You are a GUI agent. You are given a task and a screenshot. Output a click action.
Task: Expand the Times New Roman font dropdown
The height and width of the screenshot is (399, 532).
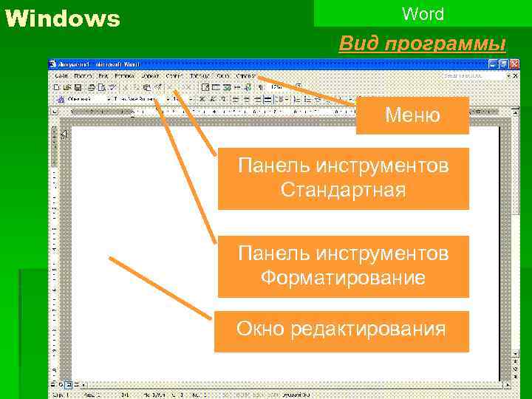pyautogui.click(x=168, y=99)
